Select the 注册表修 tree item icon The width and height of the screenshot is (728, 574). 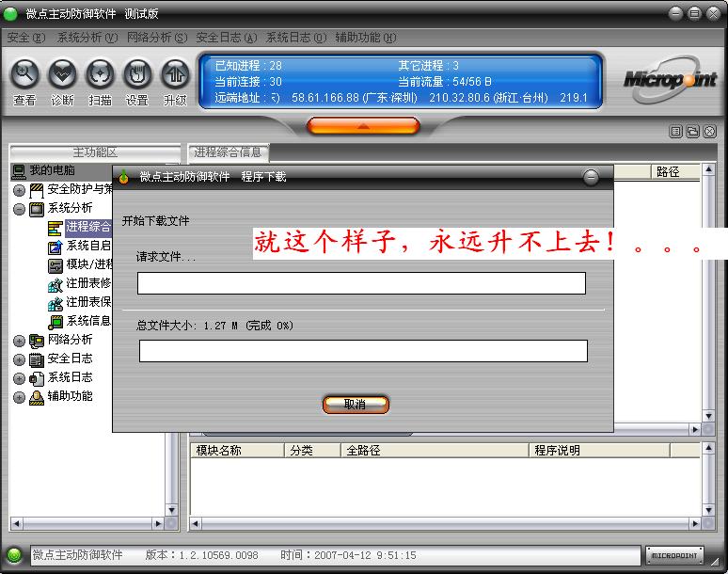click(55, 284)
